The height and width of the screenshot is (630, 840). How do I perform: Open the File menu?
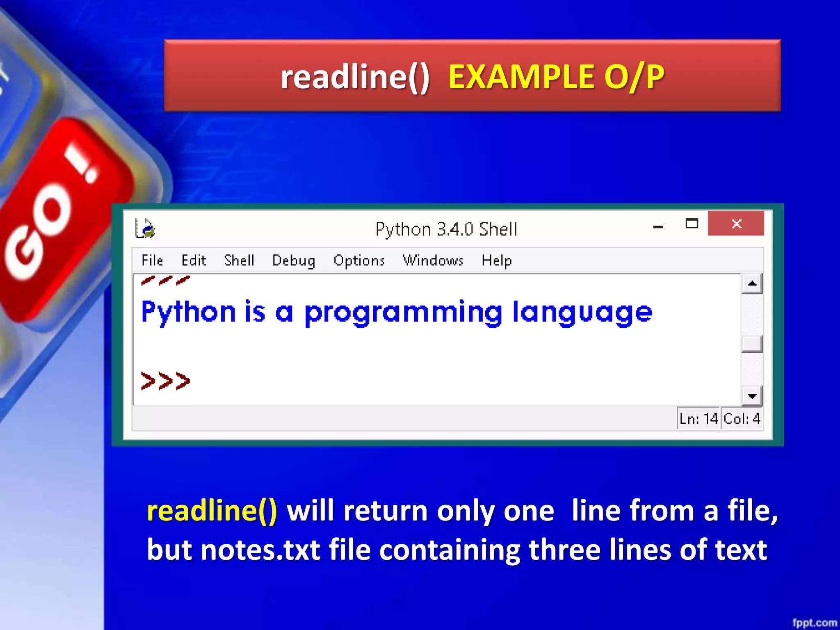pos(152,260)
